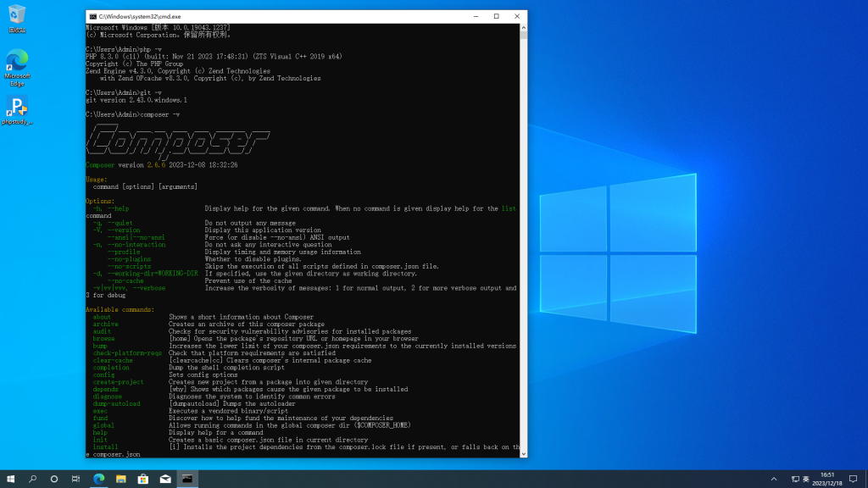Open Microsoft Store from the taskbar
The image size is (868, 488).
click(142, 480)
